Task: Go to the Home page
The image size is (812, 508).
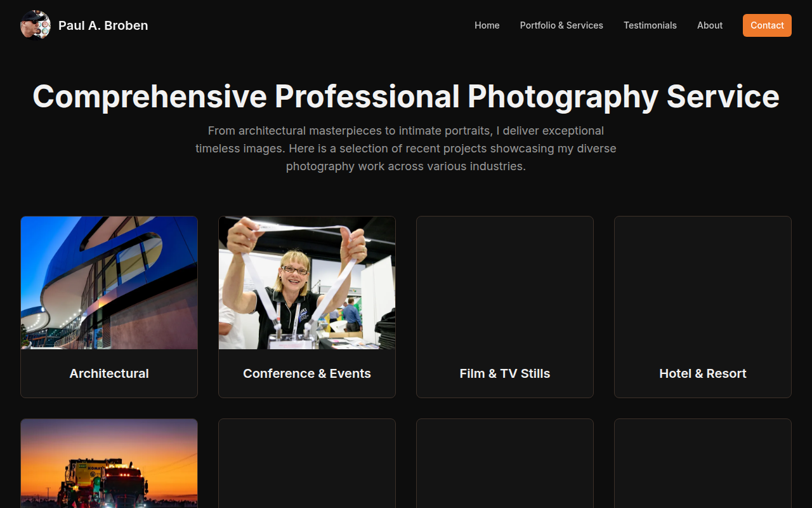Action: tap(487, 25)
